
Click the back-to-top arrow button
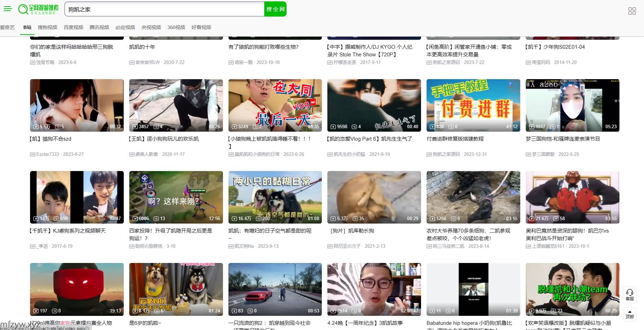click(629, 314)
